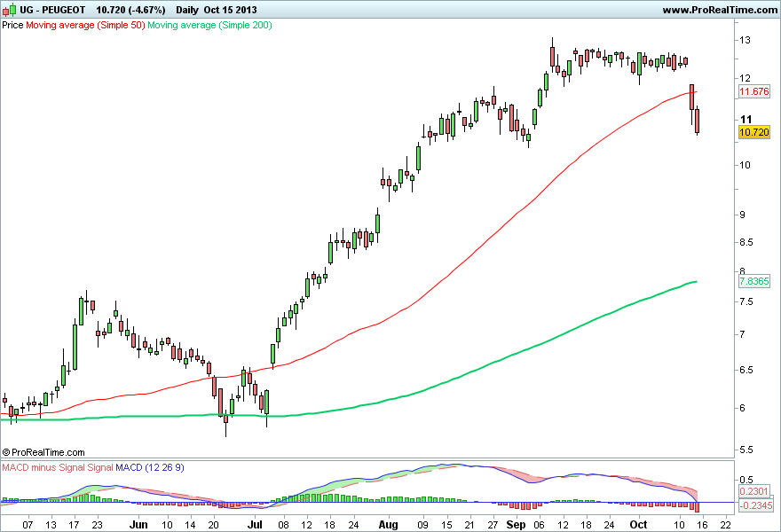Select Moving average (Simple 50) legend
Image resolution: width=781 pixels, height=532 pixels.
point(85,25)
